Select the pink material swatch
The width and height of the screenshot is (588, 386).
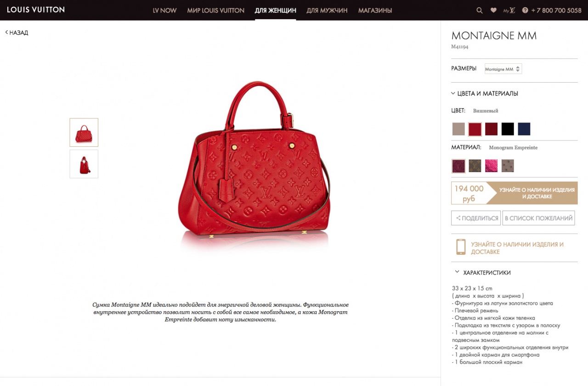492,166
